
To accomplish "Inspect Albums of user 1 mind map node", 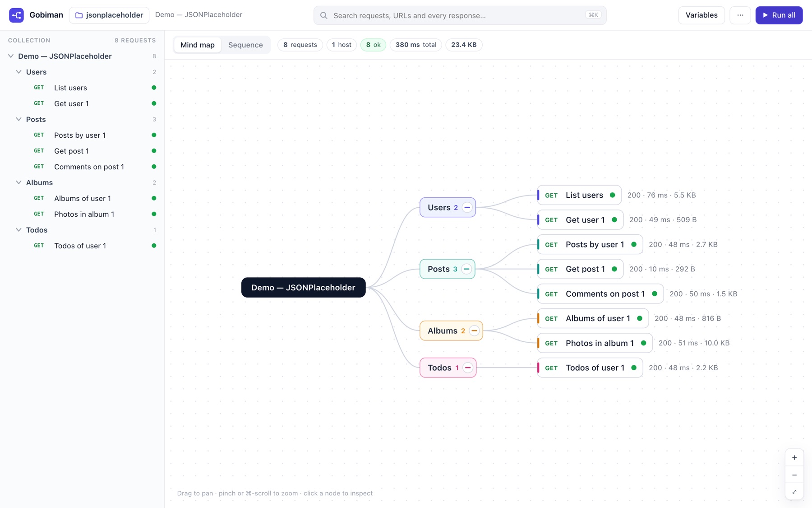I will [x=593, y=318].
